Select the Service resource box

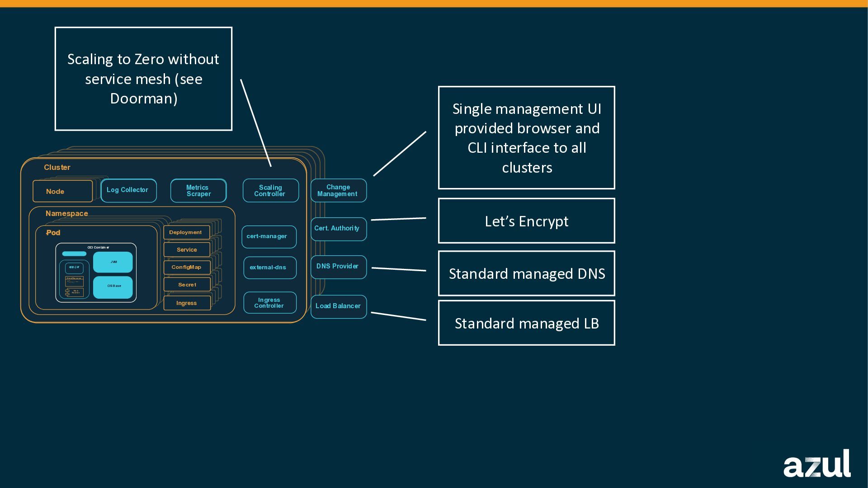pos(187,250)
